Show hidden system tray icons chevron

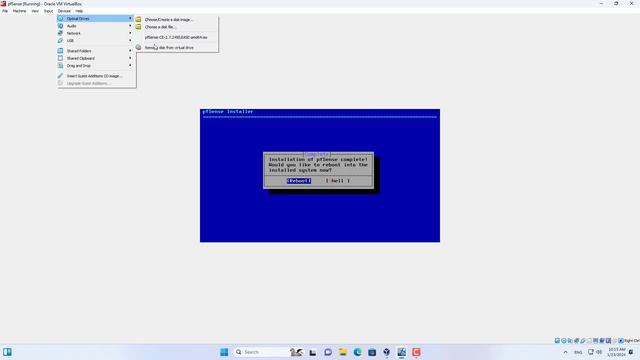click(565, 352)
